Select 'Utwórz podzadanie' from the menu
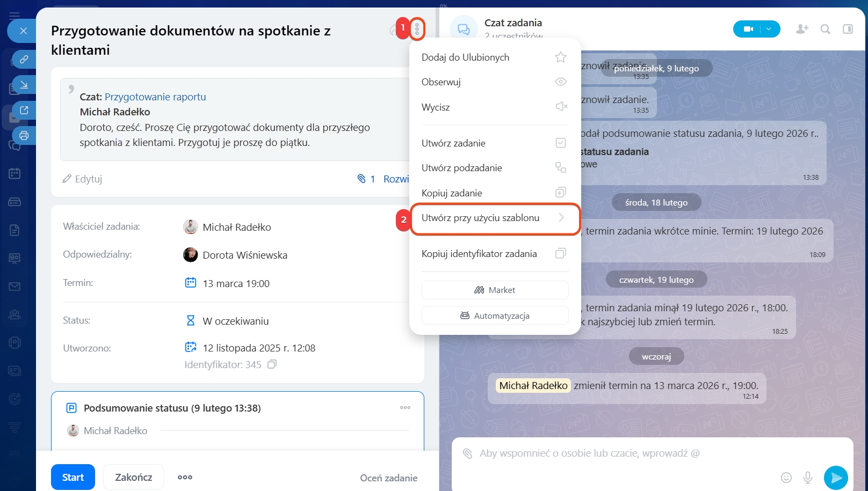Screen dimensions: 868x491 click(494, 168)
